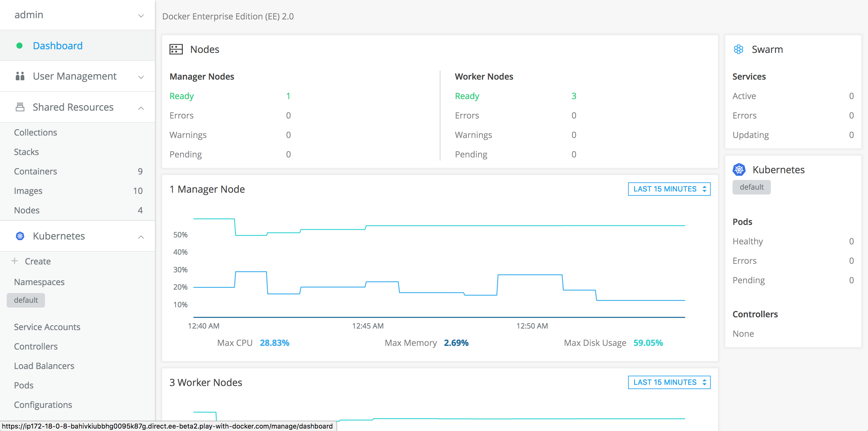Click Swarm Services Errors row
The height and width of the screenshot is (431, 868).
(x=793, y=115)
